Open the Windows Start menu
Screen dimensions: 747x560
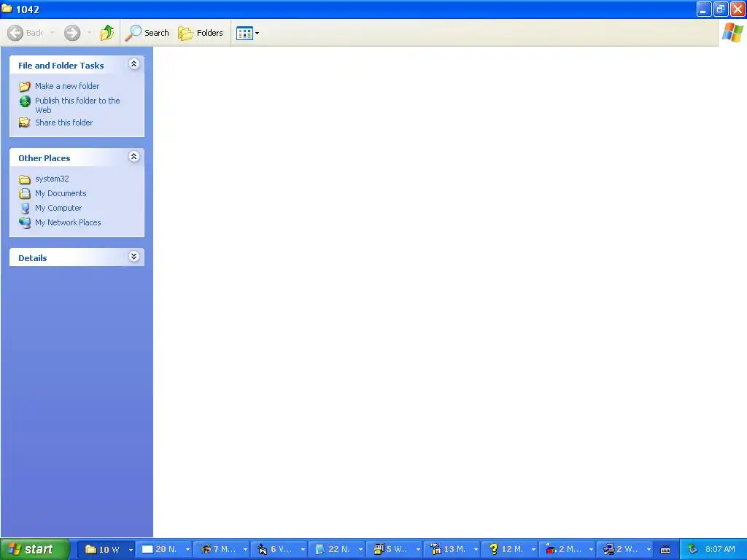pos(35,549)
